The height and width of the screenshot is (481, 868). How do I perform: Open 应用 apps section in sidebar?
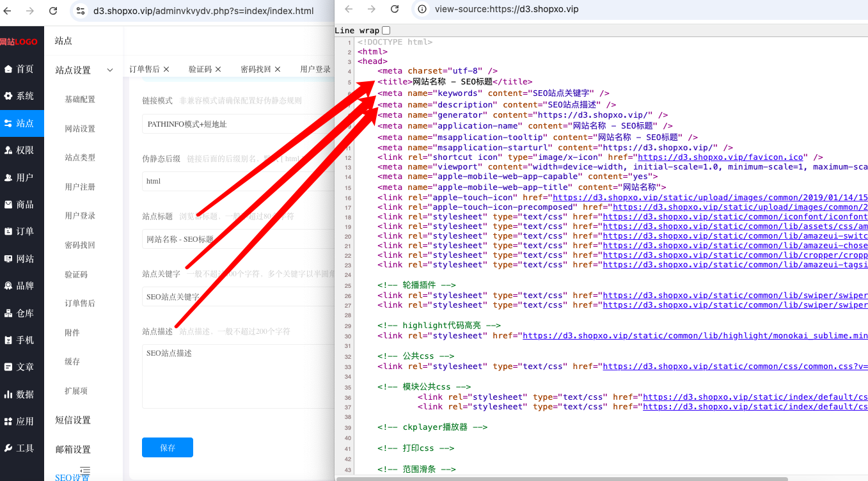pos(22,422)
